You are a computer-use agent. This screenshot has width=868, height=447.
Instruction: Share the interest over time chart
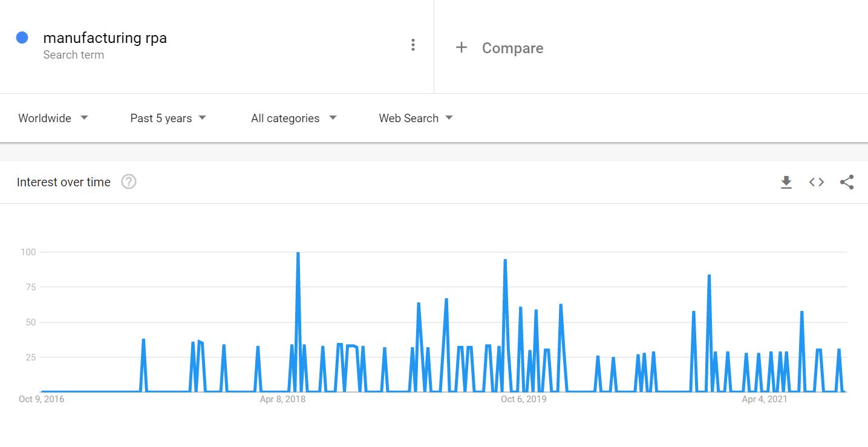(847, 182)
